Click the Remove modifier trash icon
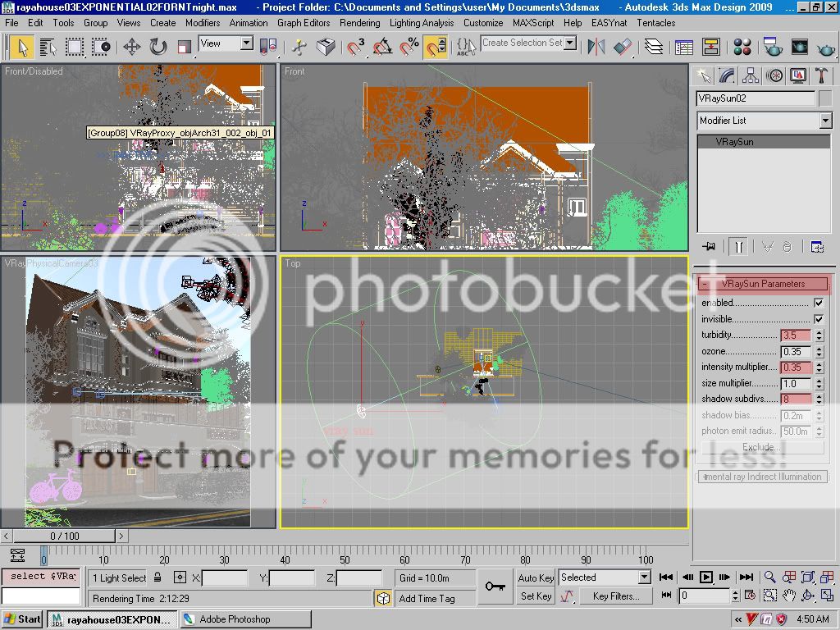Image resolution: width=840 pixels, height=630 pixels. coord(787,246)
